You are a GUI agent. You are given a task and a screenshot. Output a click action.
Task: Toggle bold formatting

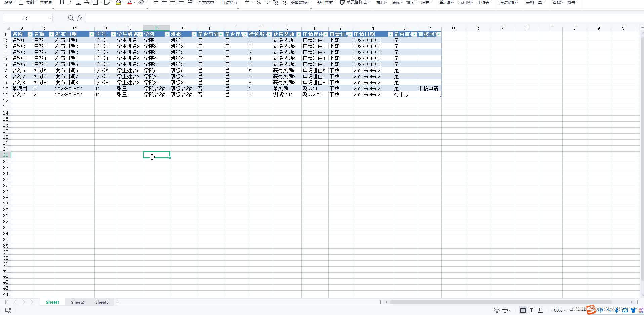pos(62,2)
